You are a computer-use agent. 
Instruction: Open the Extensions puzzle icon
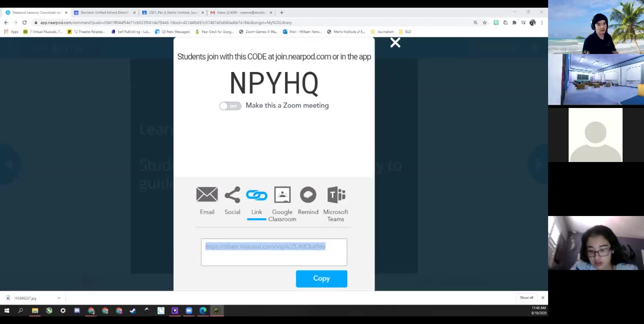click(514, 22)
